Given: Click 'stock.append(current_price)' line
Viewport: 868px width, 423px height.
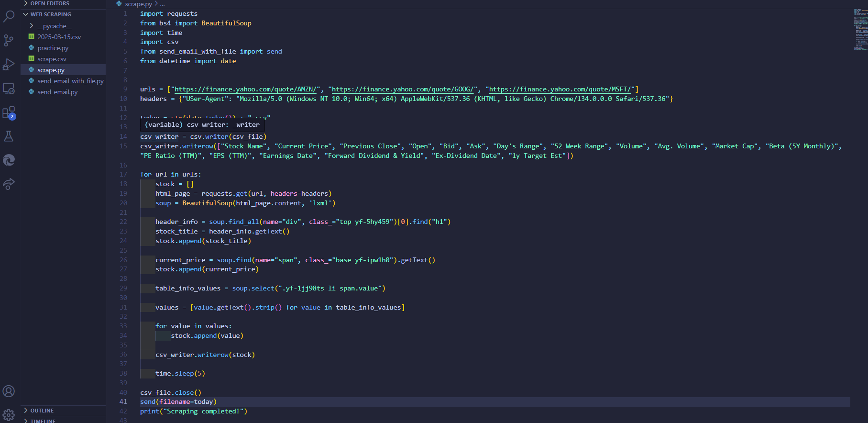Looking at the screenshot, I should (207, 269).
